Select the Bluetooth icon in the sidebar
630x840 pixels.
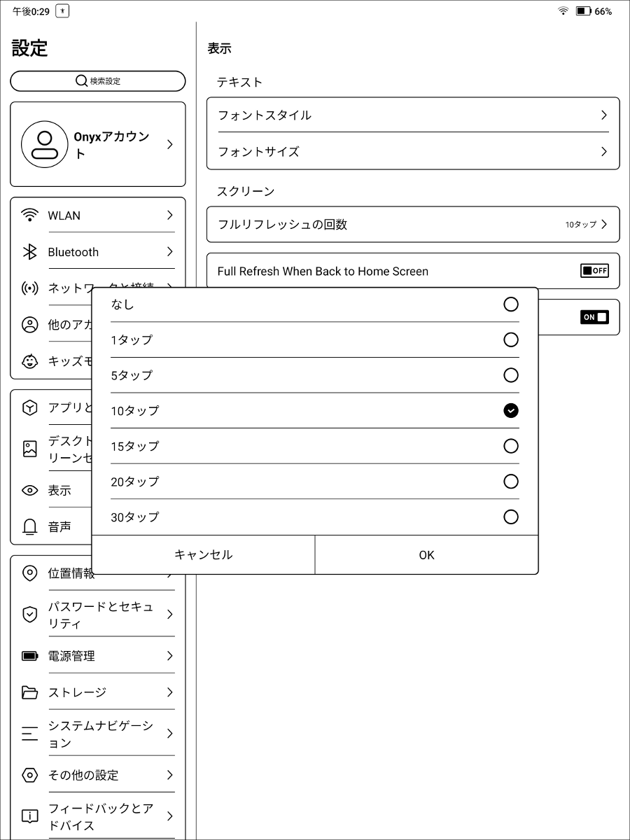(x=29, y=252)
